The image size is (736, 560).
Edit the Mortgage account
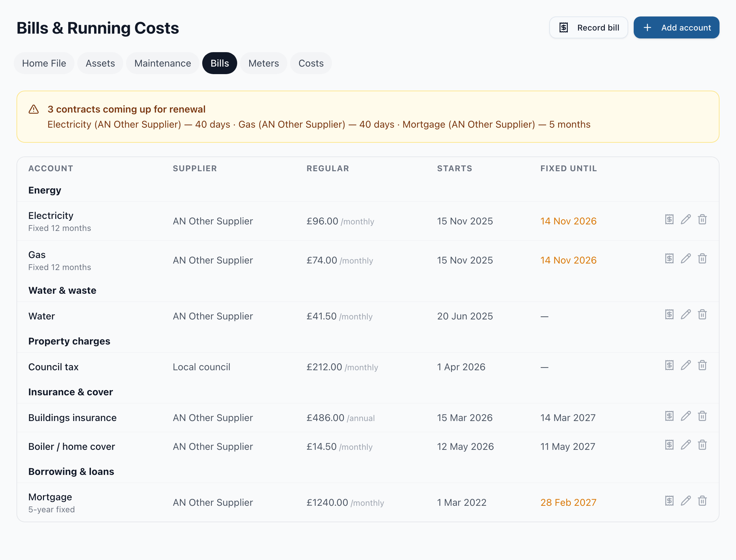tap(686, 501)
